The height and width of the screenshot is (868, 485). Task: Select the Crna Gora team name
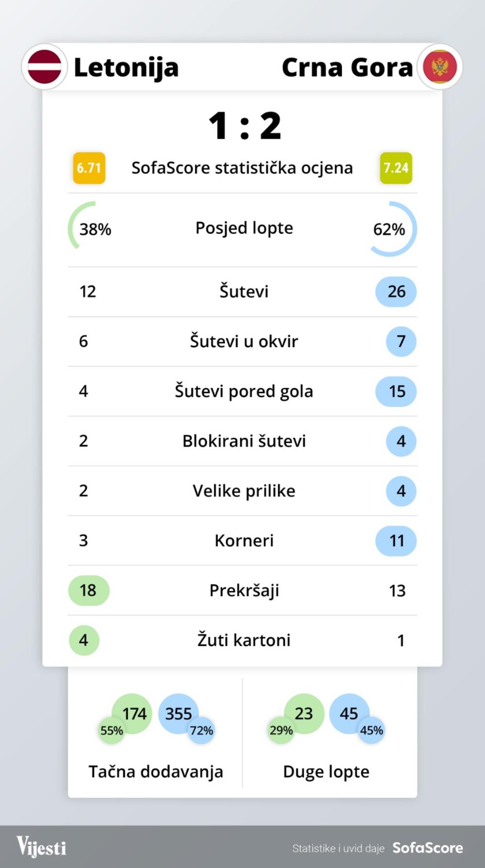tap(347, 67)
